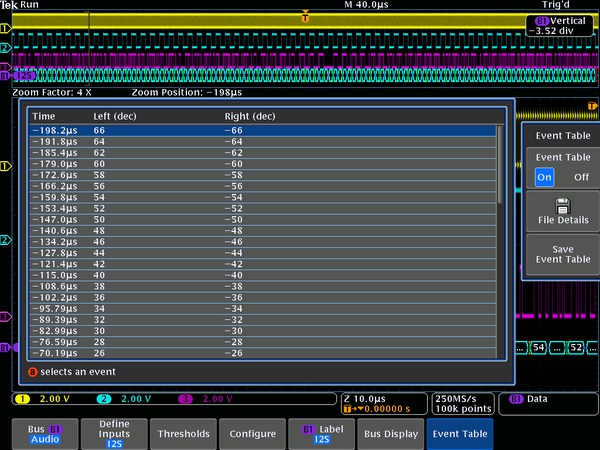600x450 pixels.
Task: Click the Tek logo in top corner
Action: (x=9, y=5)
